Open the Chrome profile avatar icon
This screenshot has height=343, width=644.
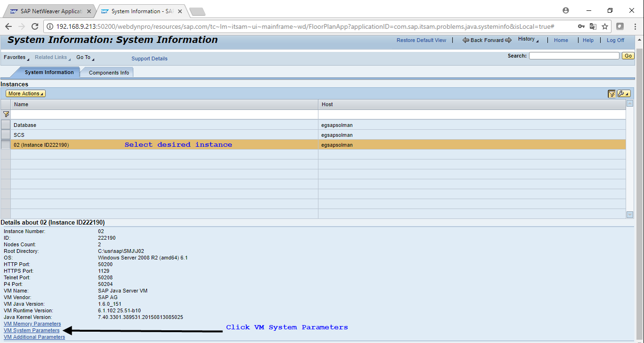[566, 10]
